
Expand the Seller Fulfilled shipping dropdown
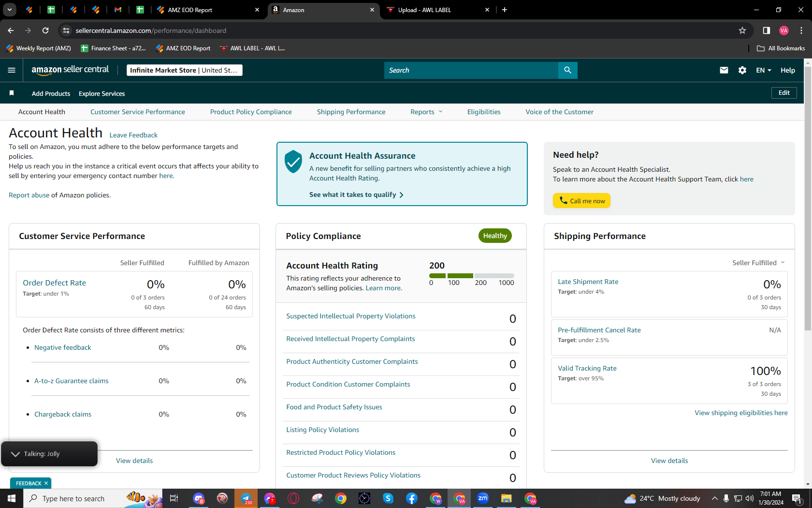[758, 263]
